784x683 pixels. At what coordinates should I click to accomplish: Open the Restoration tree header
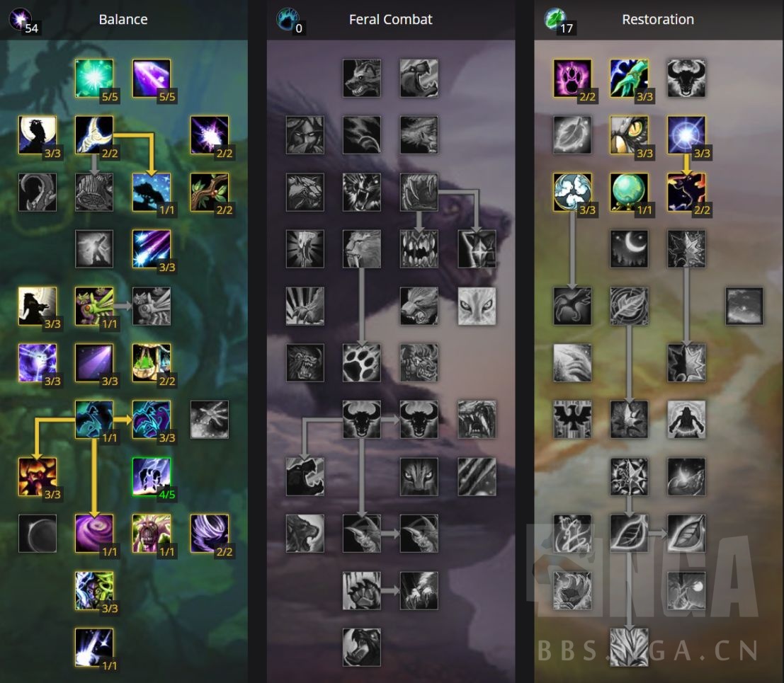(x=658, y=20)
